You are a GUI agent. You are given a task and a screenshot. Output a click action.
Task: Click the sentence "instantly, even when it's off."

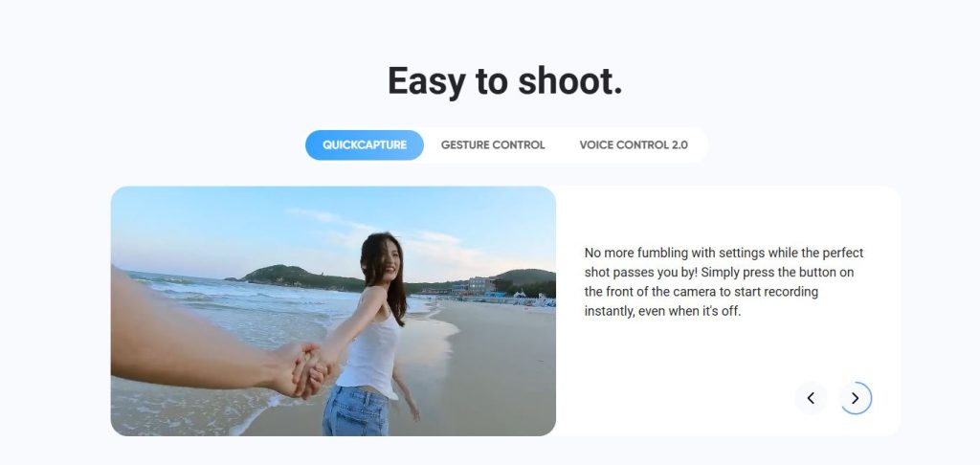click(662, 311)
